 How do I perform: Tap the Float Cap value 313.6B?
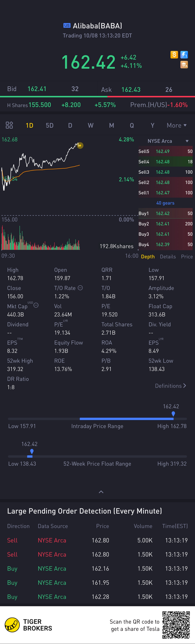tap(157, 315)
